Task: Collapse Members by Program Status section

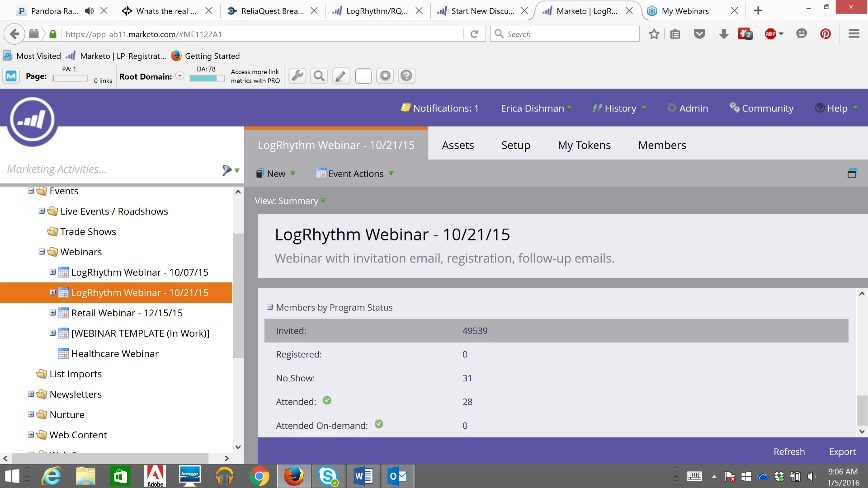Action: (x=270, y=307)
